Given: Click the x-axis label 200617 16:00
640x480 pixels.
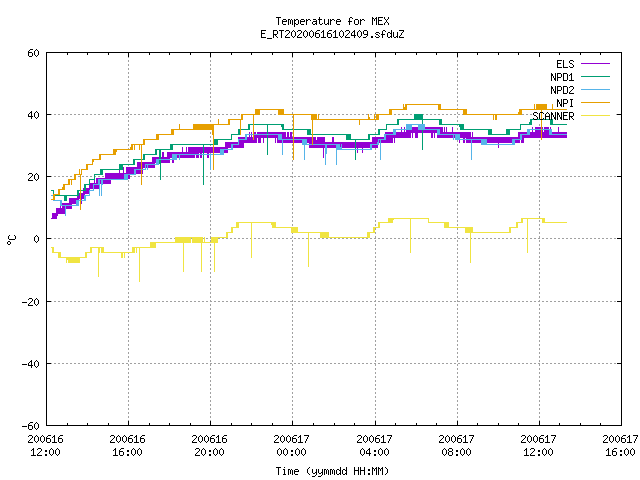Looking at the screenshot, I should coord(620,446).
